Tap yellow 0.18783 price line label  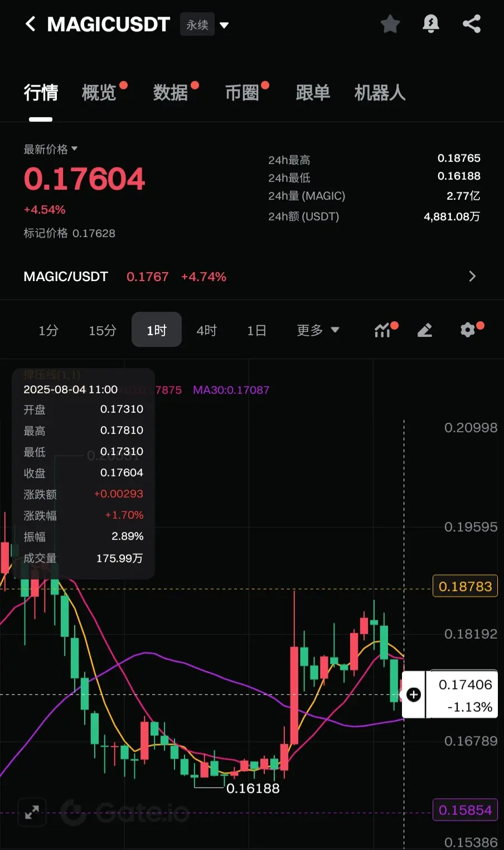(x=465, y=586)
